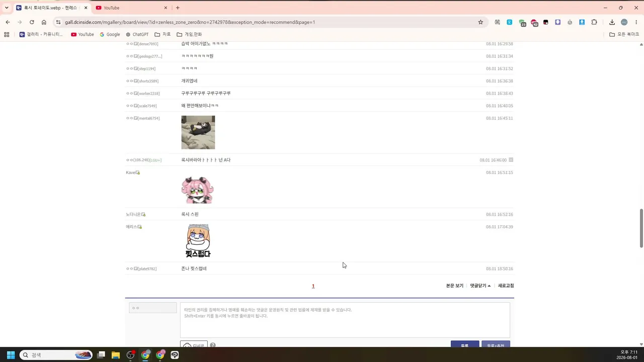Open the 갤러리 - 커뮤니티 bookmark

[x=41, y=34]
